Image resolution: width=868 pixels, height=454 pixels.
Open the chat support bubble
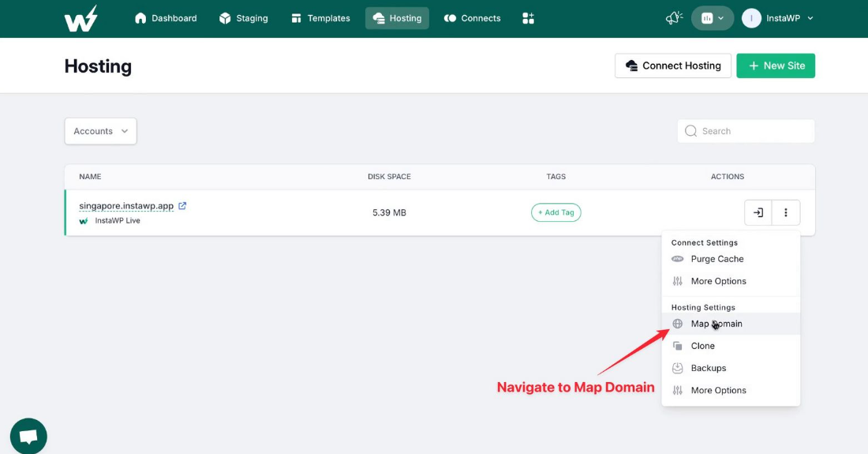pyautogui.click(x=28, y=437)
